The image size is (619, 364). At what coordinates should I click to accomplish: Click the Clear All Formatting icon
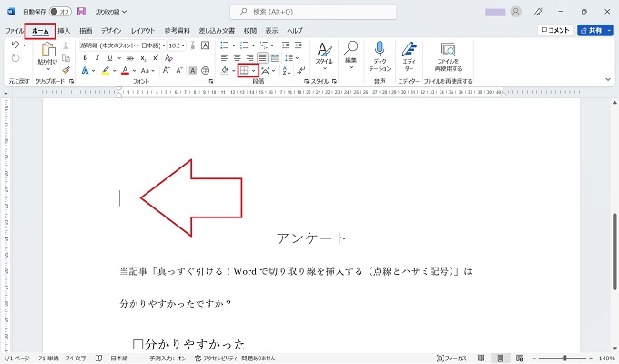coord(168,58)
